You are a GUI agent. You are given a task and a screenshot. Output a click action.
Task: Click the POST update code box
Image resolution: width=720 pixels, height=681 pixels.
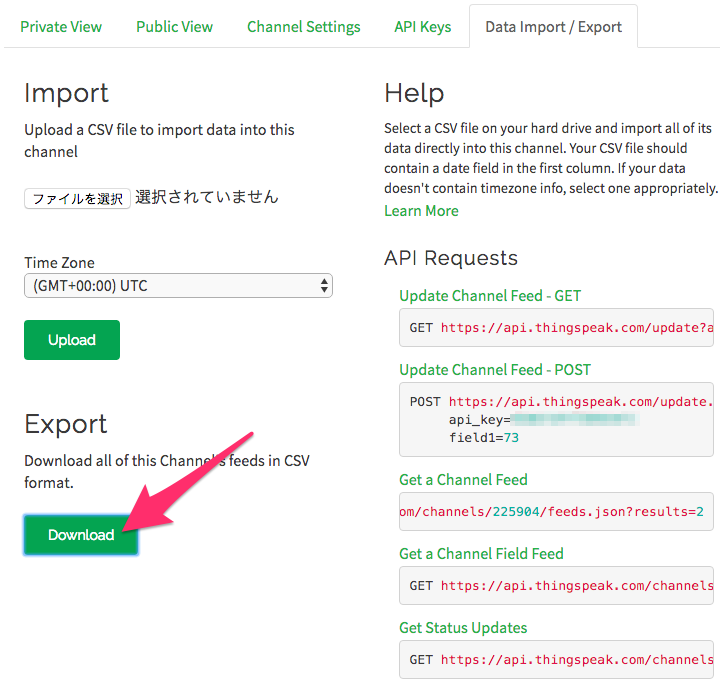point(557,419)
